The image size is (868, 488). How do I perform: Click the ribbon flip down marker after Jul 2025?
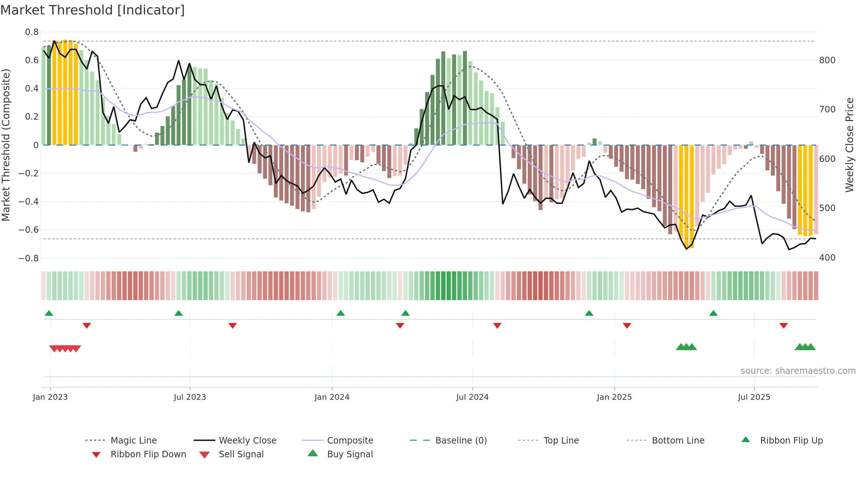784,326
